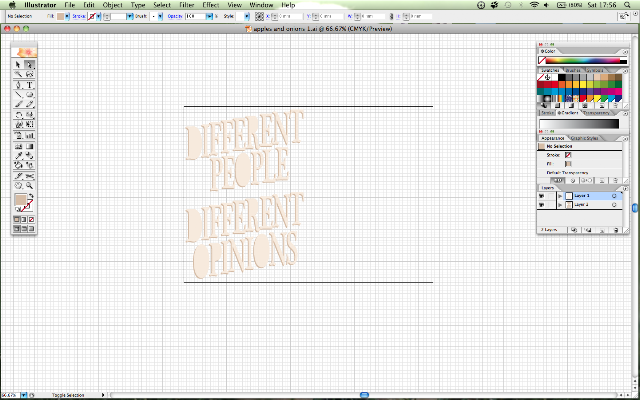Select the Direct Selection tool
This screenshot has height=400, width=640.
(x=29, y=64)
